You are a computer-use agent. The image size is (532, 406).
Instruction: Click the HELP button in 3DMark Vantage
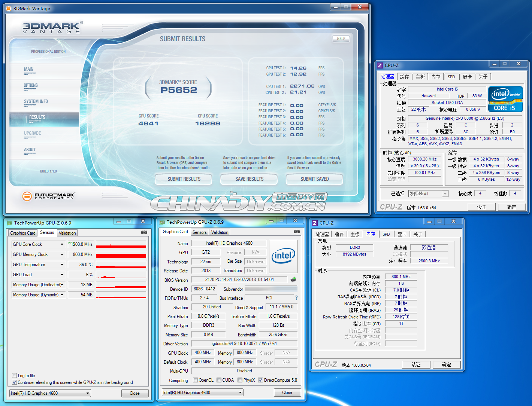pyautogui.click(x=341, y=39)
